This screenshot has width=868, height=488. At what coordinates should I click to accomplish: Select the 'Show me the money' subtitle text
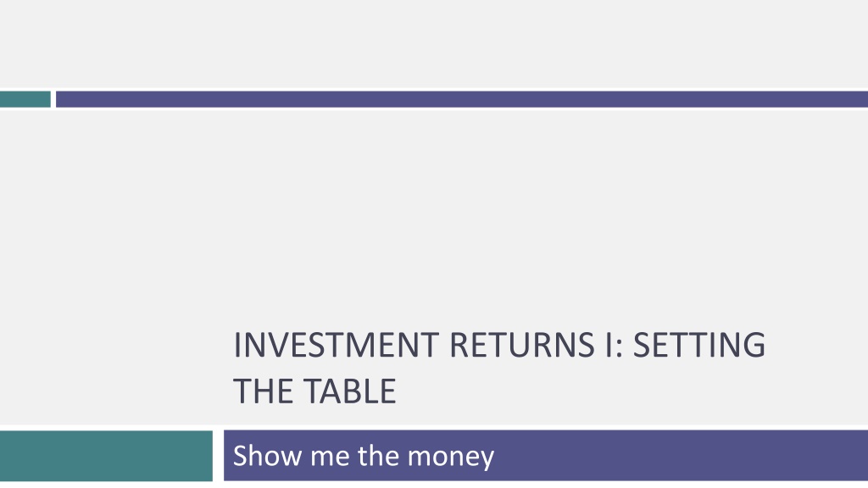364,457
